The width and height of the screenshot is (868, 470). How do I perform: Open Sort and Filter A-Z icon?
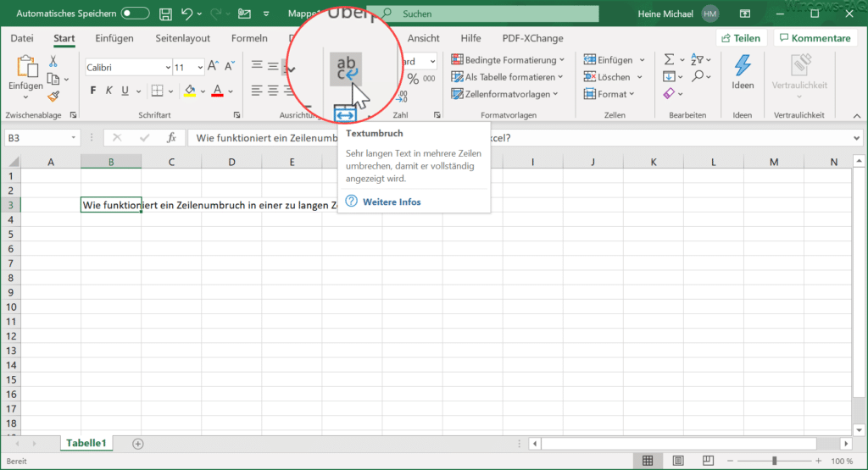(698, 59)
